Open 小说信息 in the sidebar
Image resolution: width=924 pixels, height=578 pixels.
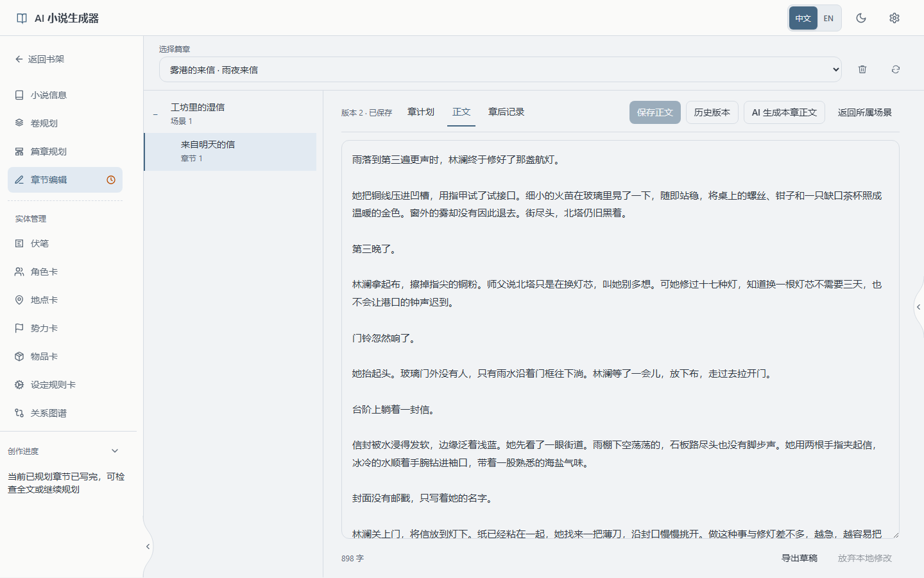click(x=65, y=95)
